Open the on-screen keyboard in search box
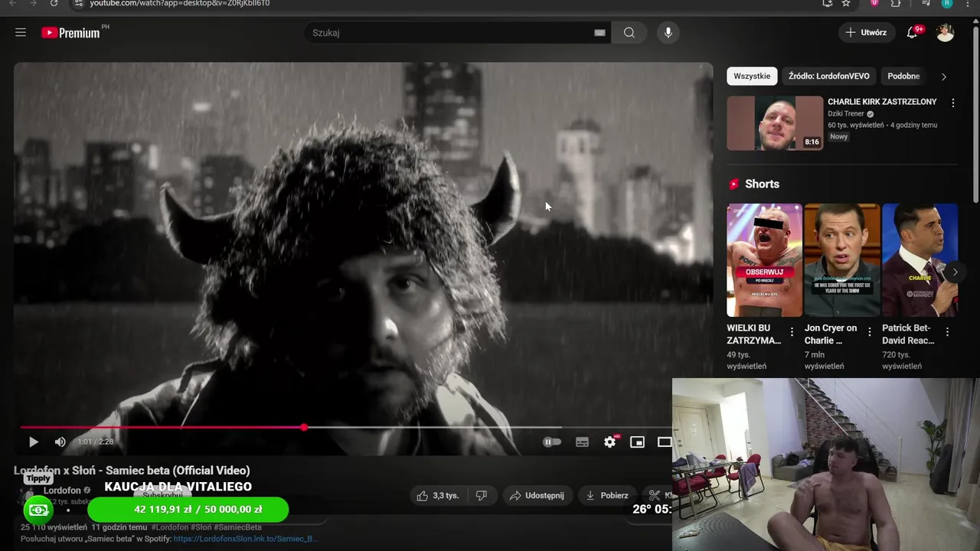Image resolution: width=980 pixels, height=551 pixels. point(599,33)
